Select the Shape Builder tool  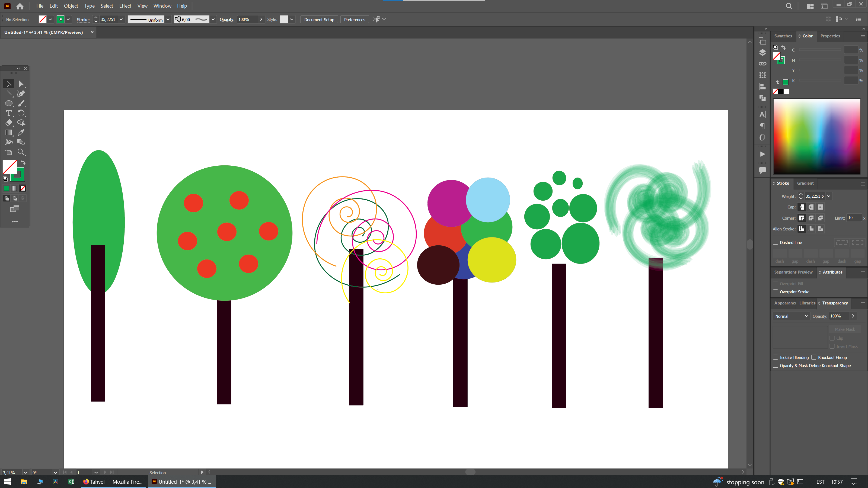coord(21,123)
